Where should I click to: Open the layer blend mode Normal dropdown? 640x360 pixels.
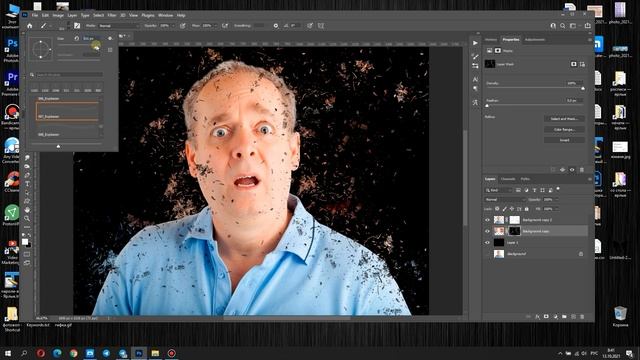(504, 200)
